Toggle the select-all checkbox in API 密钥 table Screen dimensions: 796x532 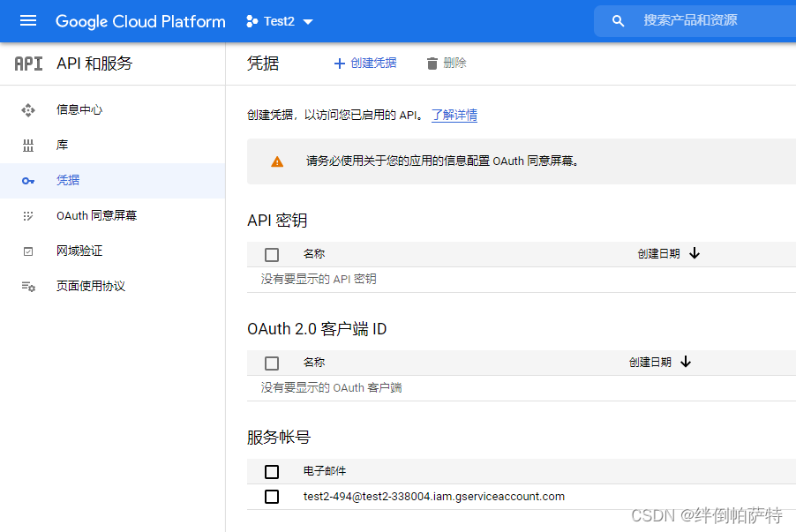(x=272, y=254)
